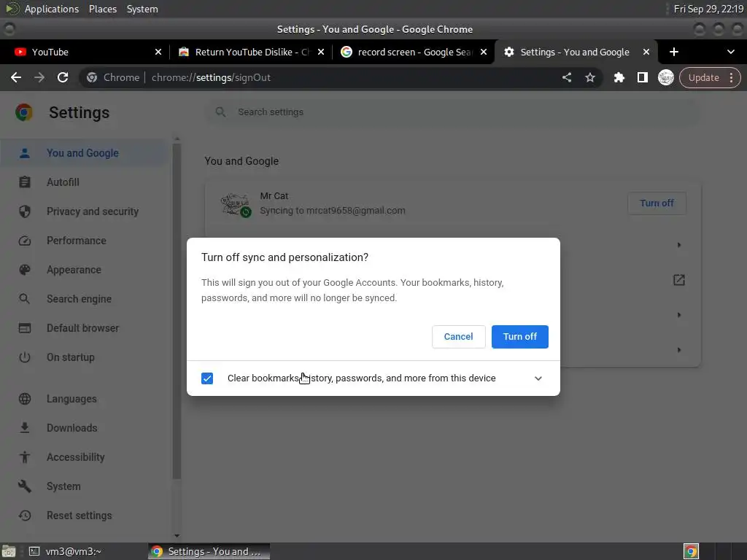Click the browser forward arrow

[x=39, y=77]
